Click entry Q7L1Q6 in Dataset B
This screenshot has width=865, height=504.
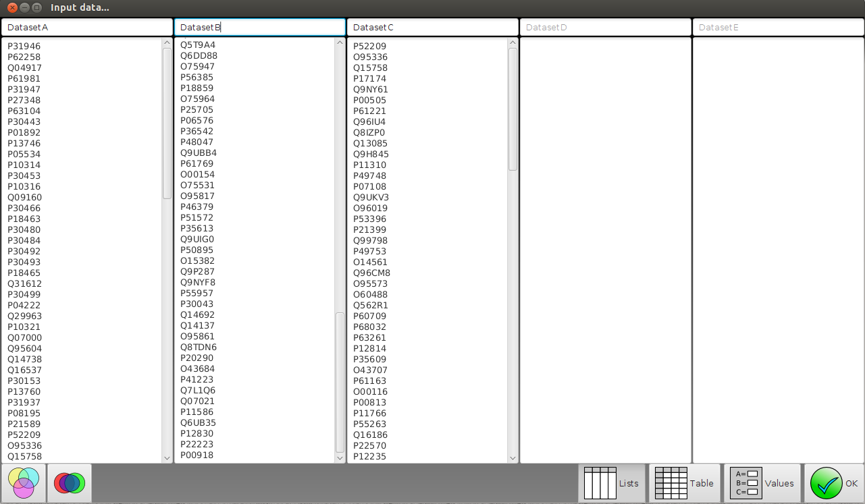(198, 390)
